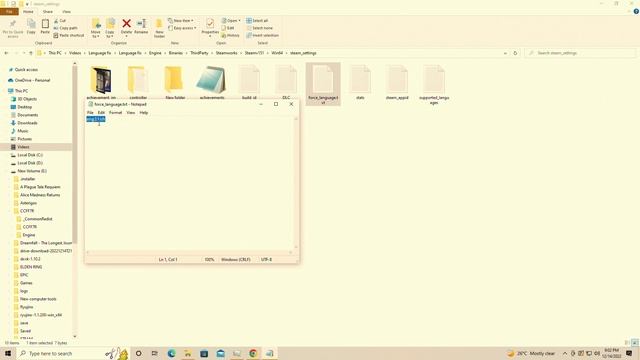Open the Easy access dropdown

coord(182,28)
